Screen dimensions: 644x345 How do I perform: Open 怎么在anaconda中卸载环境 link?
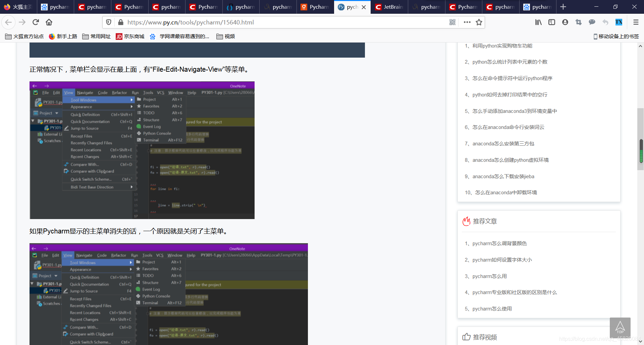click(x=506, y=193)
